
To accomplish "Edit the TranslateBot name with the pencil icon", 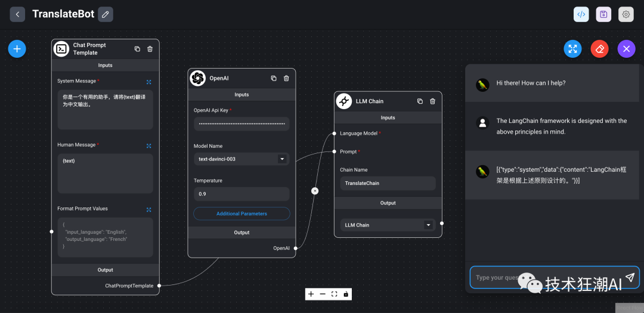I will coord(106,14).
